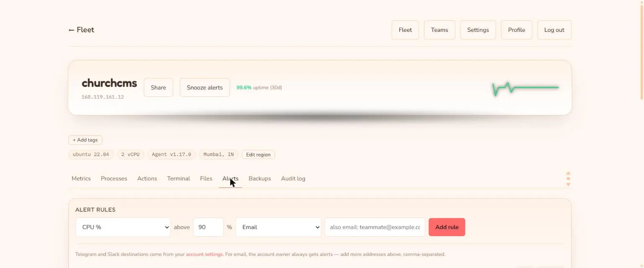Open the Backups tab
Screen dimensions: 644x268
tap(260, 179)
